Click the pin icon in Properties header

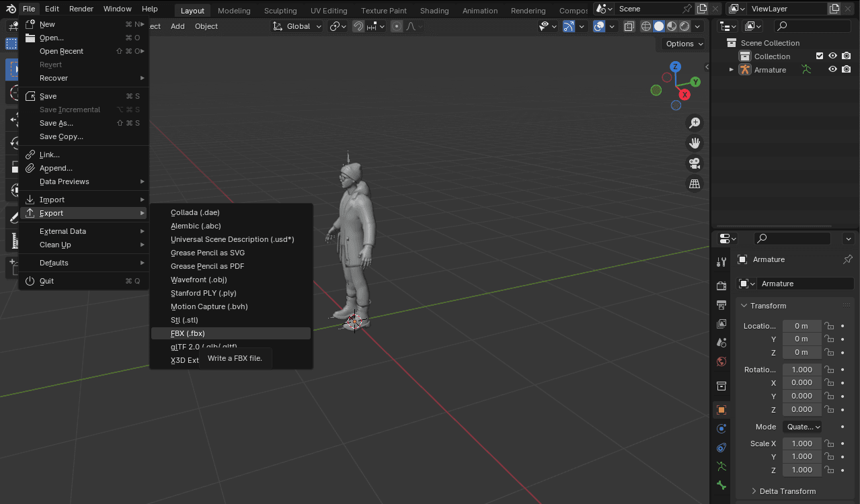[x=847, y=259]
